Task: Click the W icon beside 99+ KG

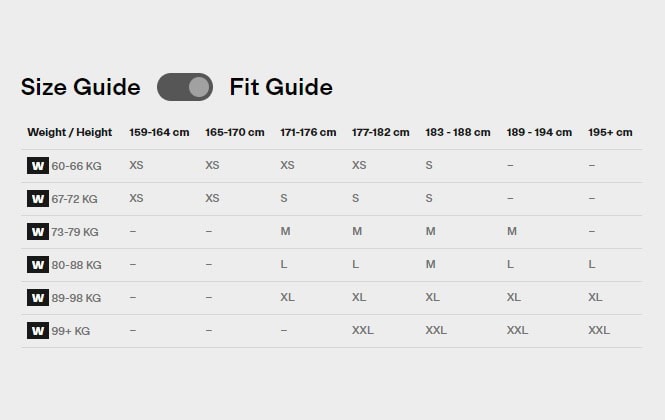Action: (38, 331)
